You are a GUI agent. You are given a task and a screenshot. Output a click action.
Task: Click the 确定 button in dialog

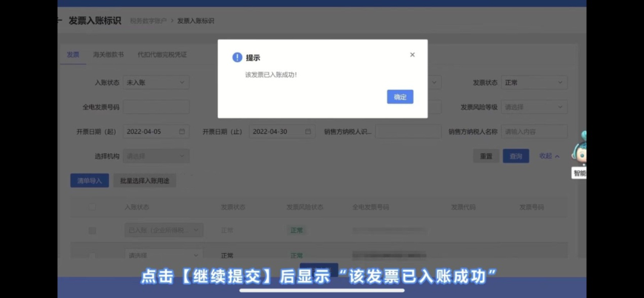pos(400,97)
